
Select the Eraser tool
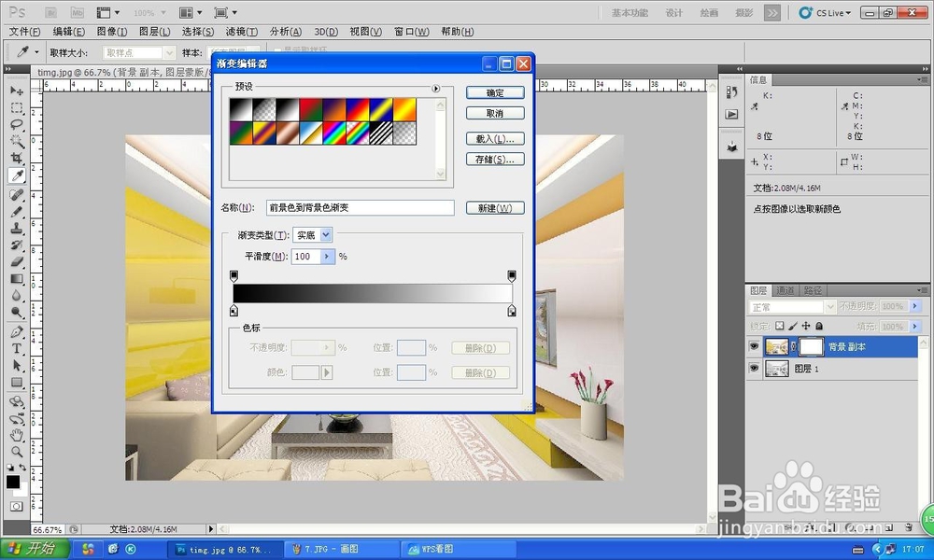(17, 261)
